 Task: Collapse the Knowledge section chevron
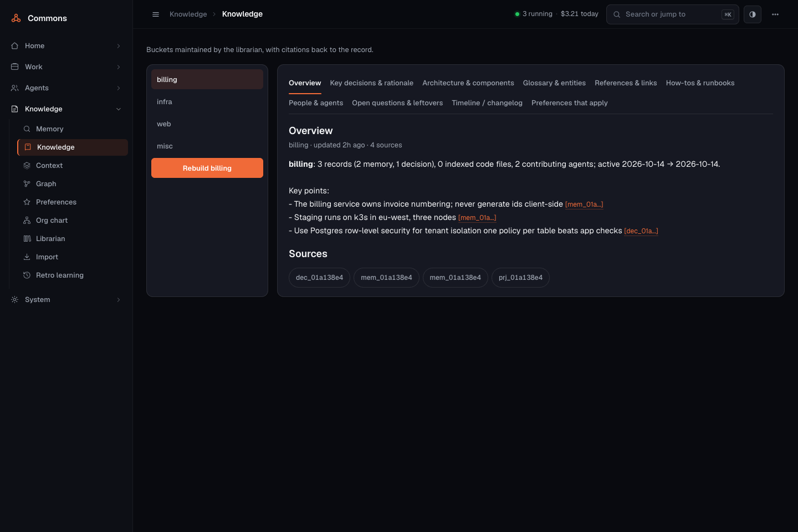pos(119,109)
